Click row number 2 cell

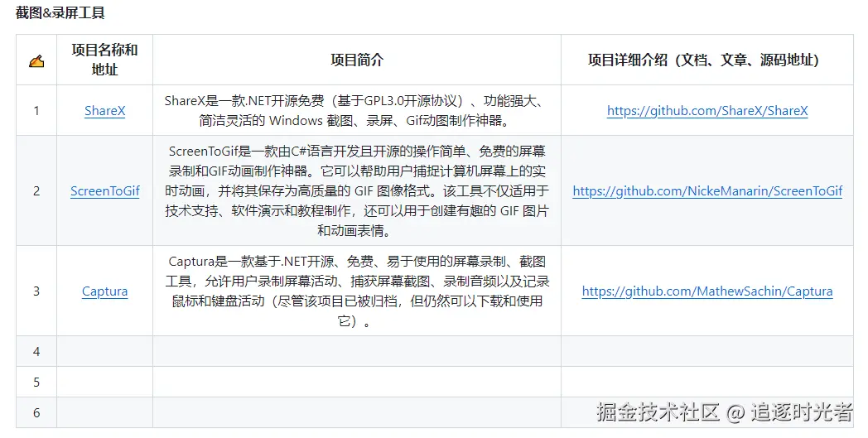click(x=36, y=191)
